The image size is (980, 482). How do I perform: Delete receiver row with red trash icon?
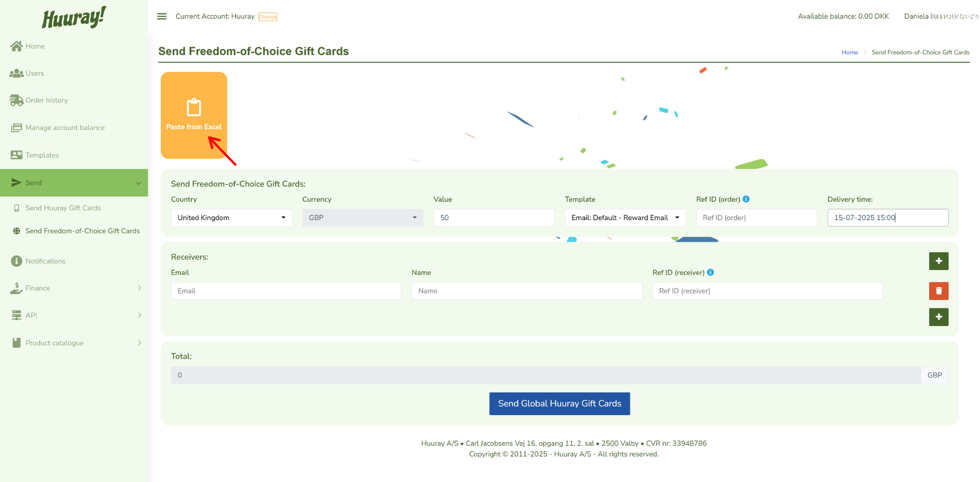click(x=938, y=291)
